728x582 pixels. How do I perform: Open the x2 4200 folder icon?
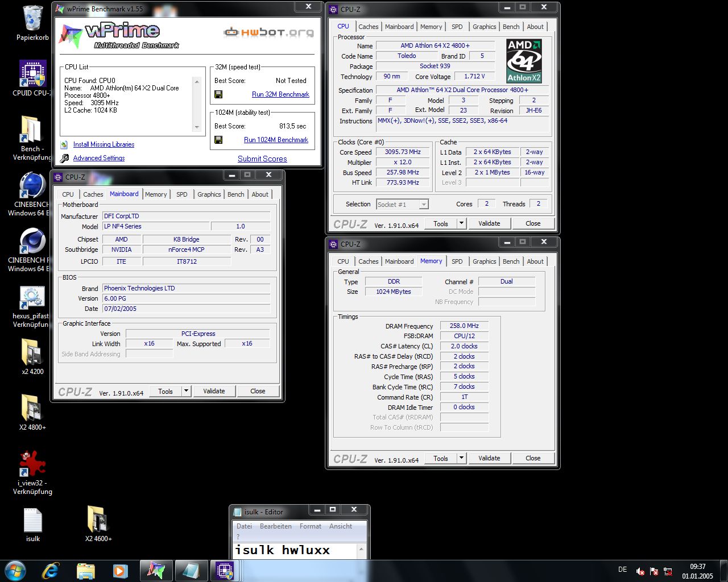pos(31,352)
